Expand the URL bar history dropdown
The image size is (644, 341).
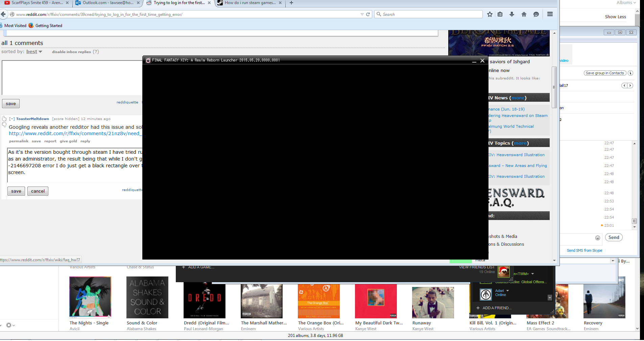(x=362, y=14)
